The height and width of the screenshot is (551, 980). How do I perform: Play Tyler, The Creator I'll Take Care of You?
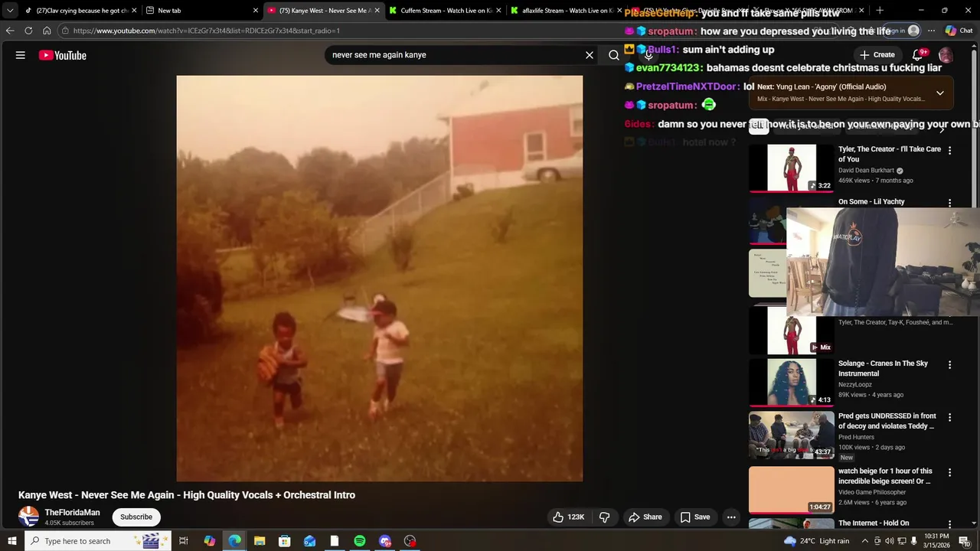coord(890,154)
